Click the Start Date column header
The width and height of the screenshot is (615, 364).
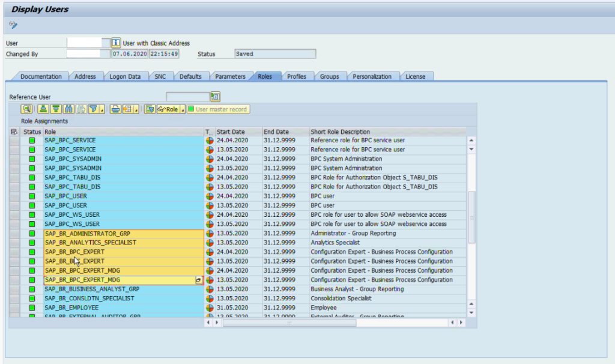pos(238,132)
